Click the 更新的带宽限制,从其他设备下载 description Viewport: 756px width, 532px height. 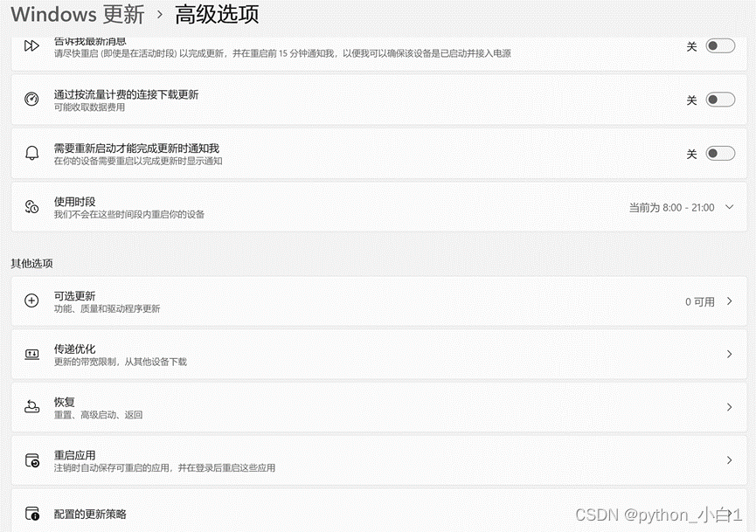[120, 362]
